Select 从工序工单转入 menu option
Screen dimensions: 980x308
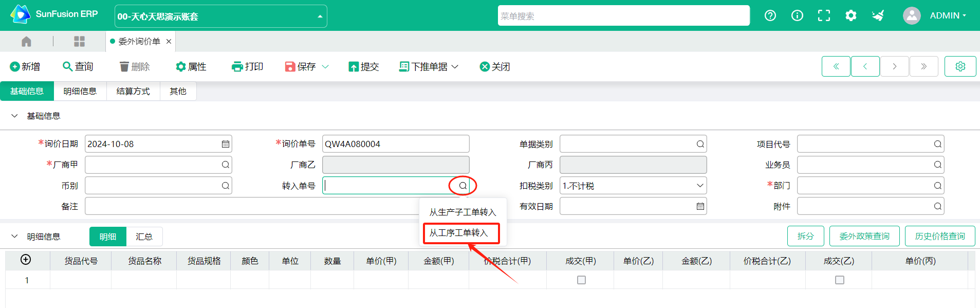click(458, 233)
